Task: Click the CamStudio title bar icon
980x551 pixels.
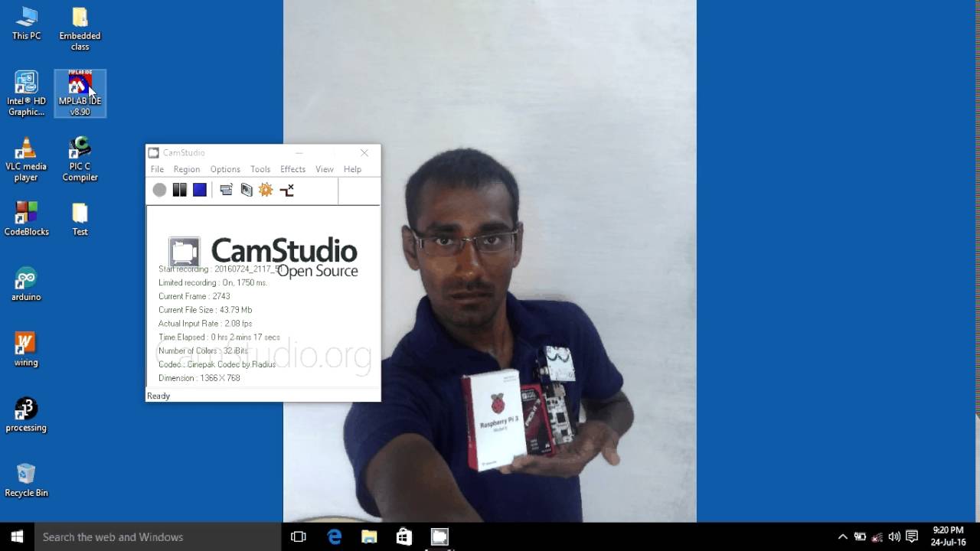Action: (x=154, y=152)
